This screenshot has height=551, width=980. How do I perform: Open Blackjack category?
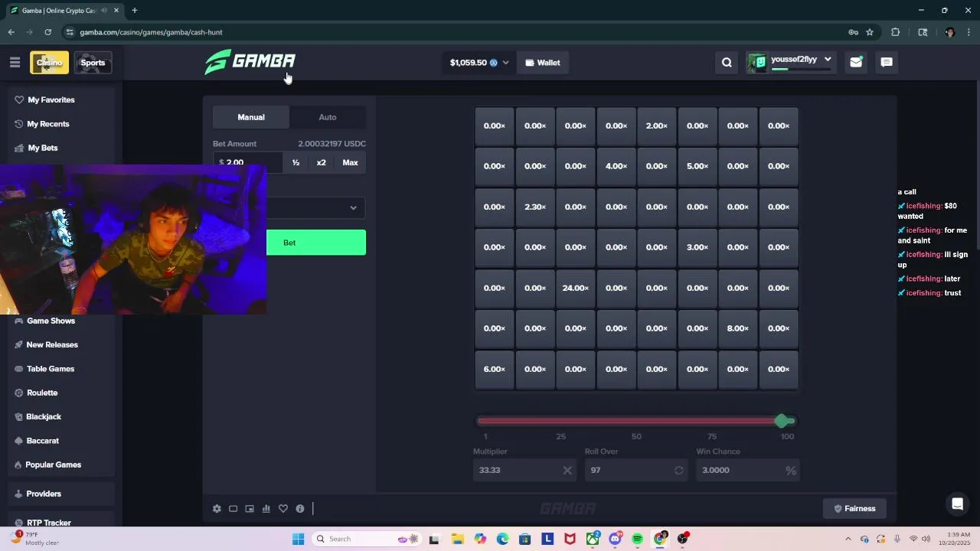point(60,417)
